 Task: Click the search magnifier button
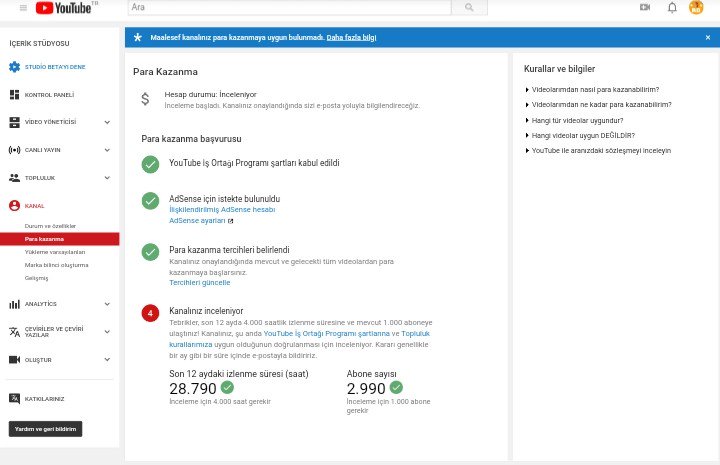click(469, 7)
